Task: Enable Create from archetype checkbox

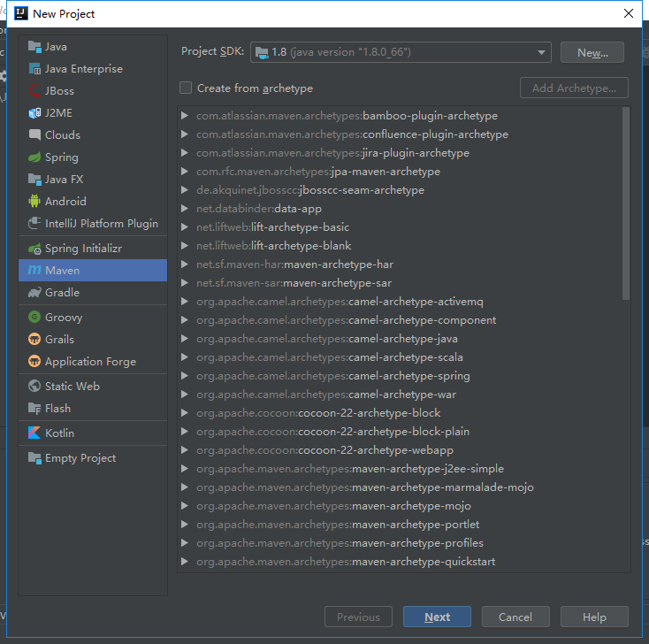Action: tap(186, 88)
